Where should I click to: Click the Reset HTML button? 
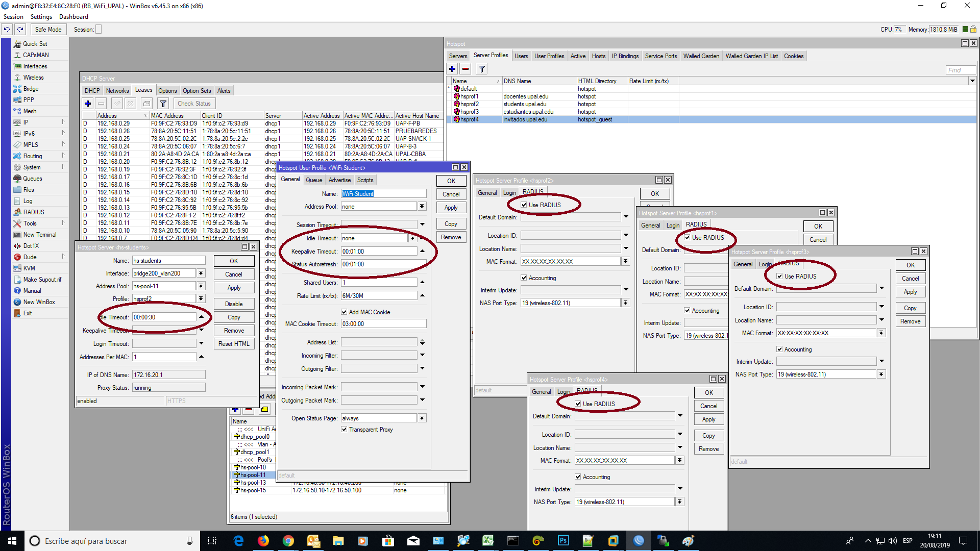coord(234,344)
